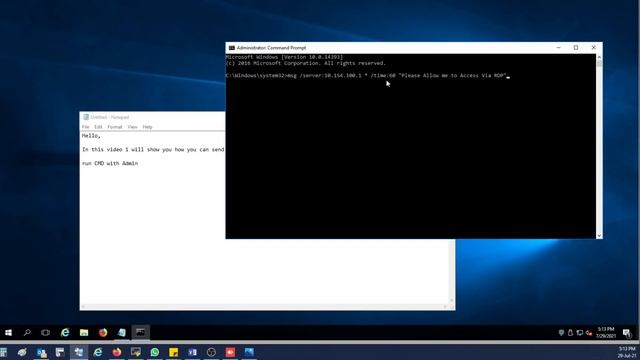Image resolution: width=640 pixels, height=360 pixels.
Task: Open the outer taskbar clock showing 29-Jul-21
Action: pyautogui.click(x=627, y=352)
